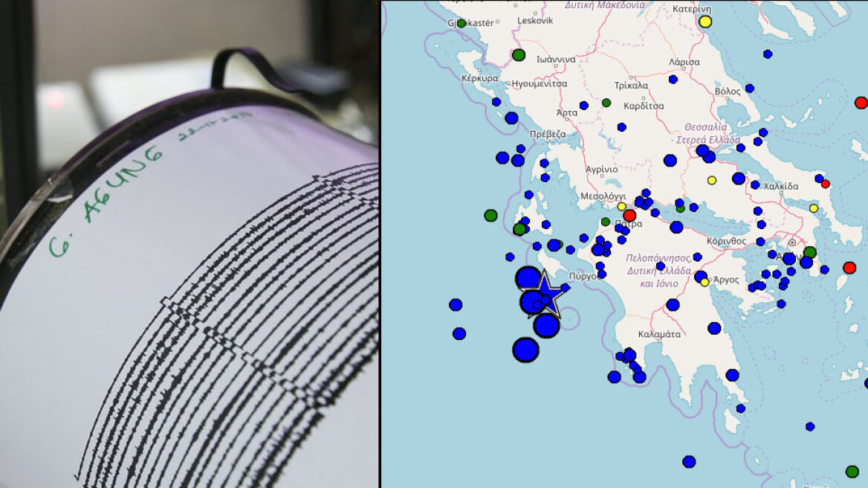
Task: Click the green marker near Καρδίτσα
Action: 606,103
